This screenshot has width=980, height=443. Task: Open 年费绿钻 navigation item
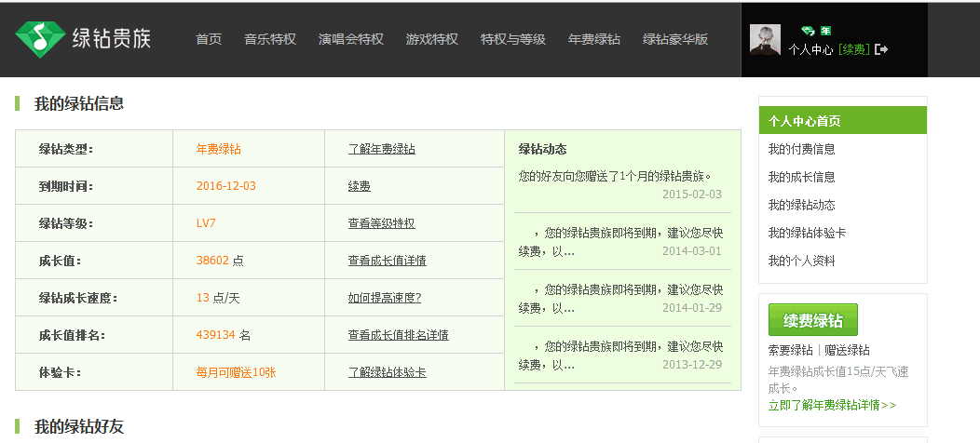(x=594, y=39)
